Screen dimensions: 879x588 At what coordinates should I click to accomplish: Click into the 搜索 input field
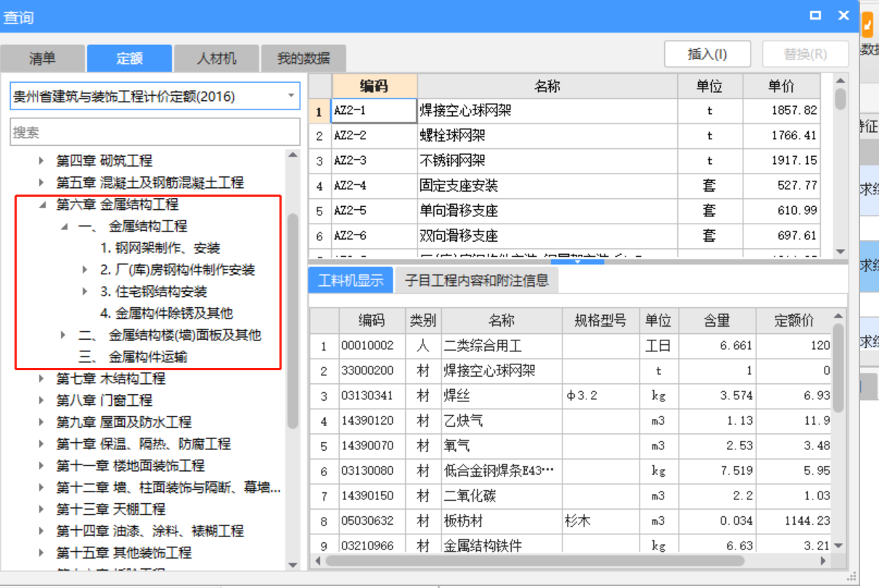click(x=155, y=132)
